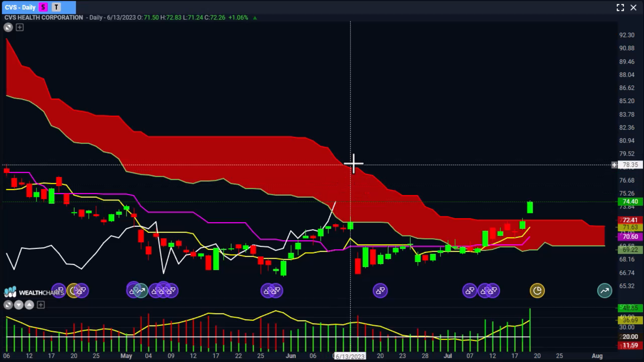Viewport: 644px width, 362px height.
Task: Click plus icon beside the 78.35 crosshair label
Action: coord(614,165)
